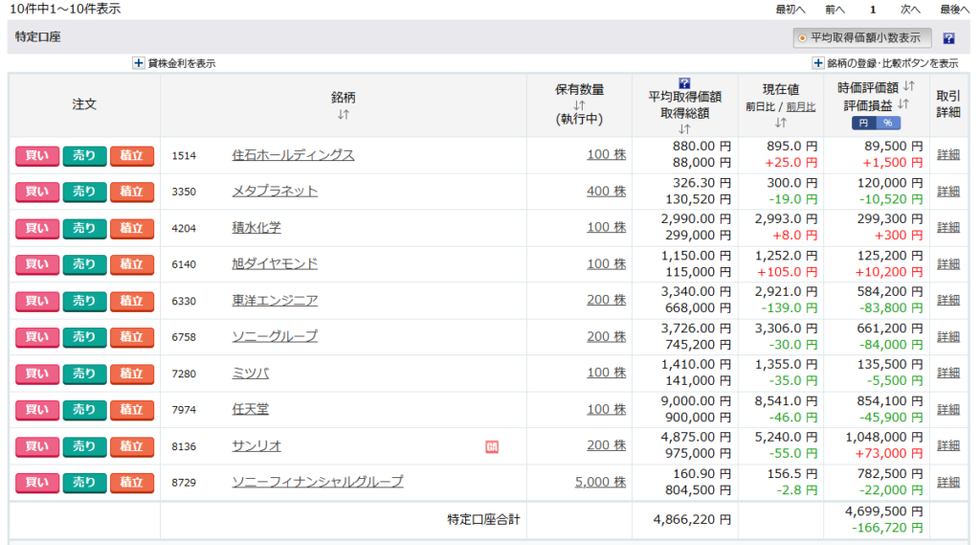Viewport: 980px width, 545px height.
Task: Click the icon beside サンリオ row
Action: click(492, 446)
